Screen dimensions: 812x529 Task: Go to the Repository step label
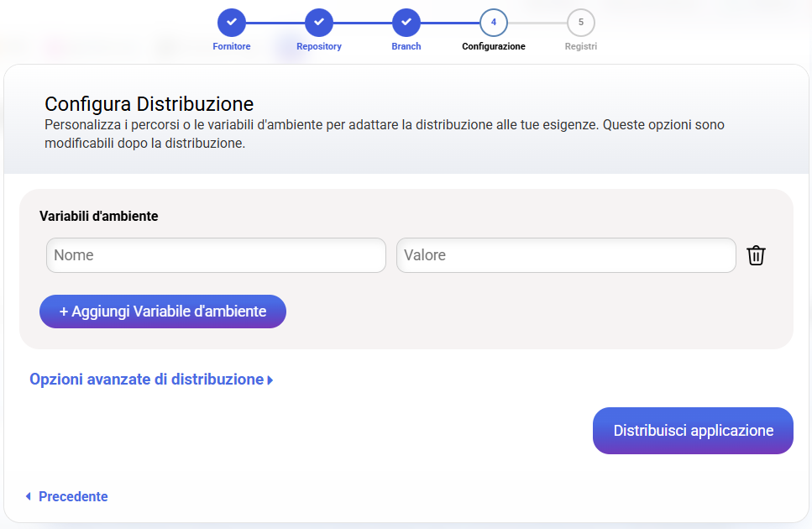pyautogui.click(x=319, y=46)
